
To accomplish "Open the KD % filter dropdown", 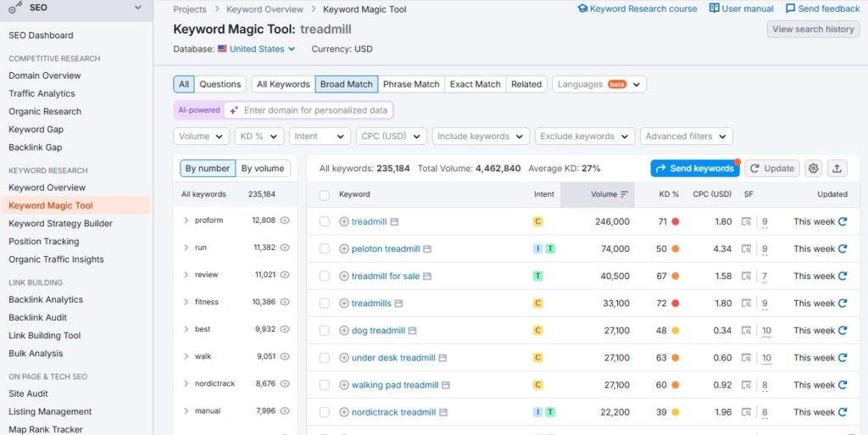I will click(x=259, y=137).
